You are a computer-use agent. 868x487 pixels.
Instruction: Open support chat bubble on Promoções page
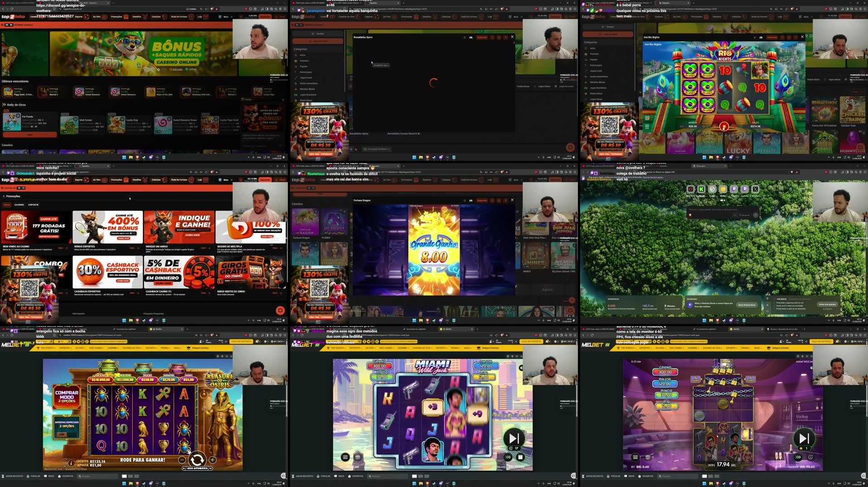pyautogui.click(x=280, y=310)
